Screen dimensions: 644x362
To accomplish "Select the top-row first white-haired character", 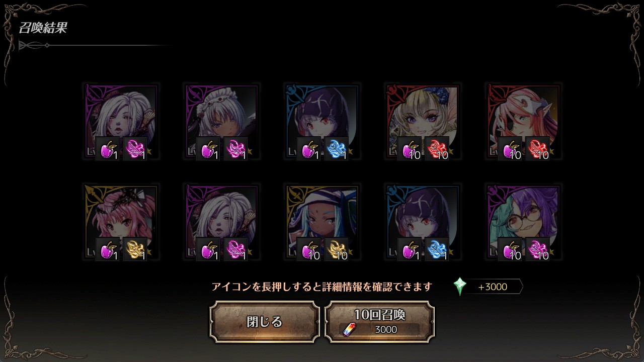I will [x=121, y=122].
